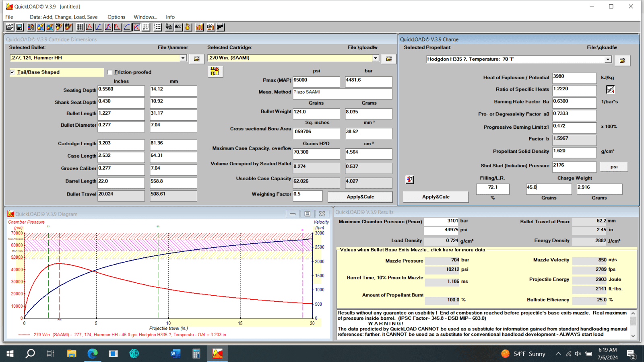Expand the Selected Bullet dropdown
Image resolution: width=644 pixels, height=362 pixels.
coord(183,58)
